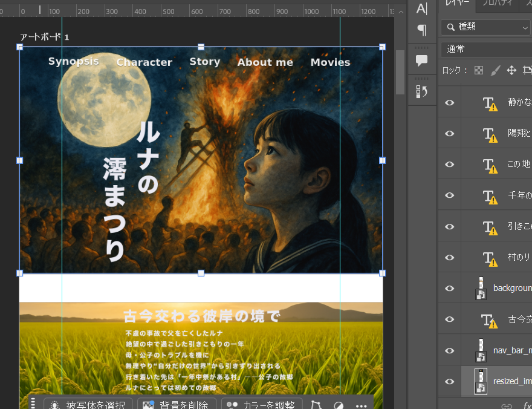Click the lock image pixels brush icon

495,70
